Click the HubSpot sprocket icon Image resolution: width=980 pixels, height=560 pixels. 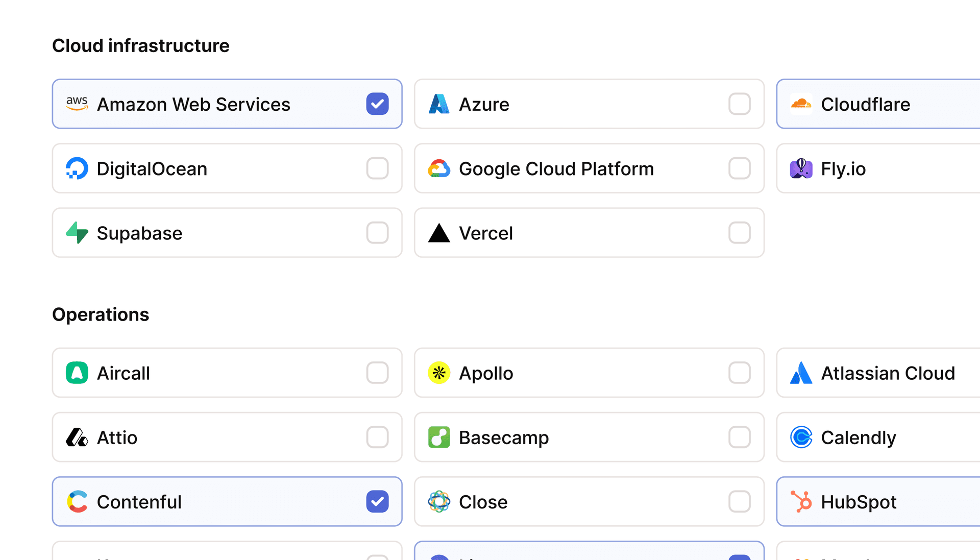(x=802, y=502)
